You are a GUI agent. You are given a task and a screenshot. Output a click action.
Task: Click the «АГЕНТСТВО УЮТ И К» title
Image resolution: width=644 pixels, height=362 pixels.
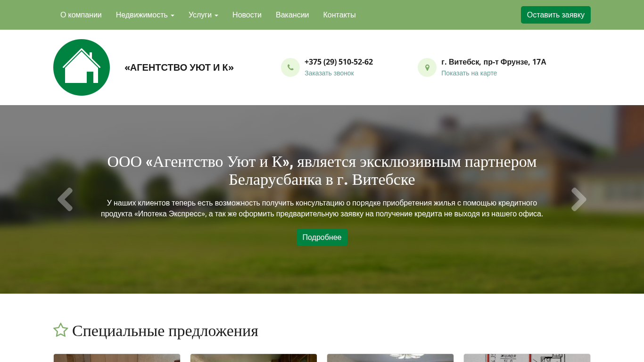[179, 67]
